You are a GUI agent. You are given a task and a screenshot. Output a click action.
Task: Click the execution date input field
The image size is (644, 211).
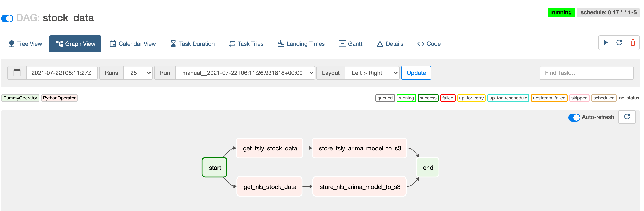62,73
